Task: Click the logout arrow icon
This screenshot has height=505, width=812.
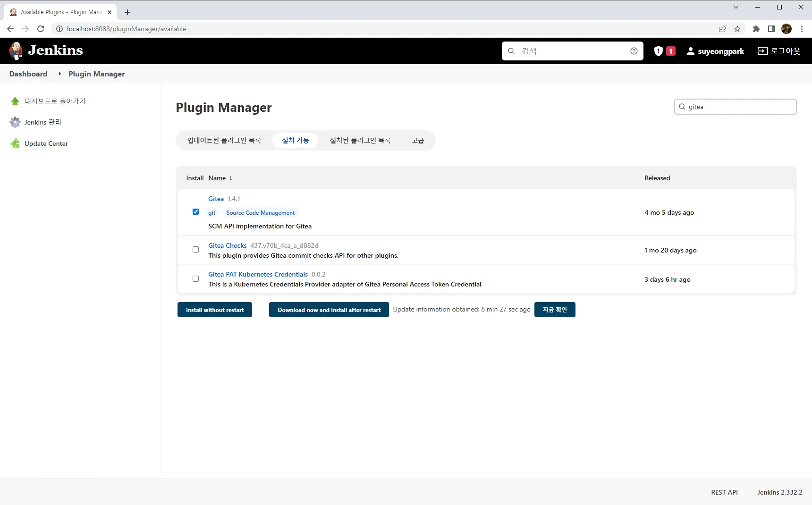Action: point(762,51)
